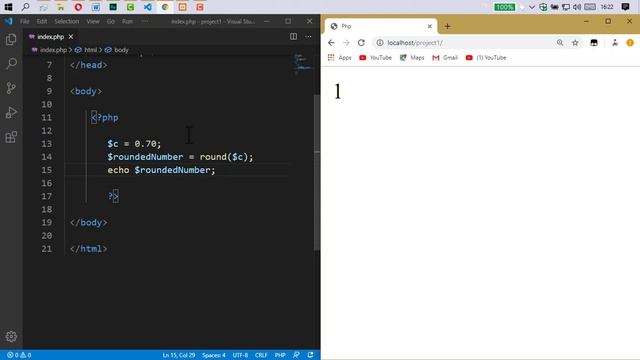Close the index.php editor tab
The width and height of the screenshot is (640, 360).
pyautogui.click(x=71, y=37)
